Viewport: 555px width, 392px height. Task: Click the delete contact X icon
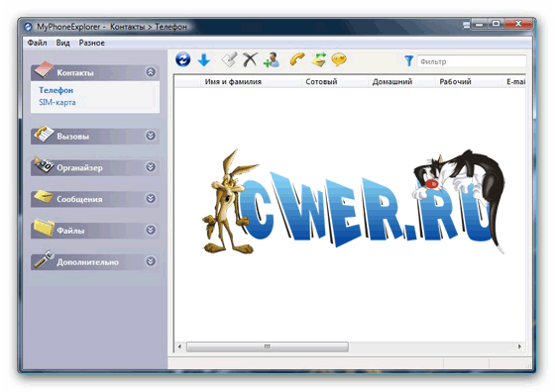click(x=250, y=59)
